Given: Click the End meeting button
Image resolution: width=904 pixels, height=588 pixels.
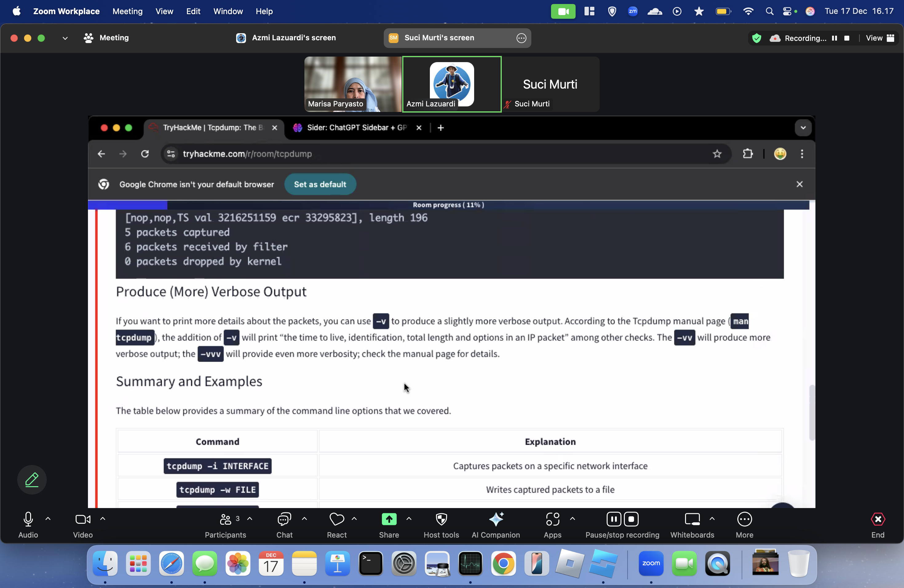Looking at the screenshot, I should 878,525.
